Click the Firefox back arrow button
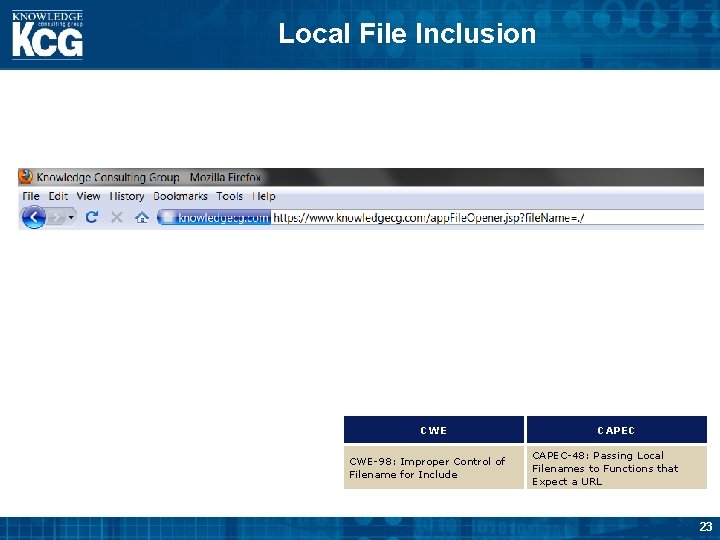720x540 pixels. coord(34,217)
